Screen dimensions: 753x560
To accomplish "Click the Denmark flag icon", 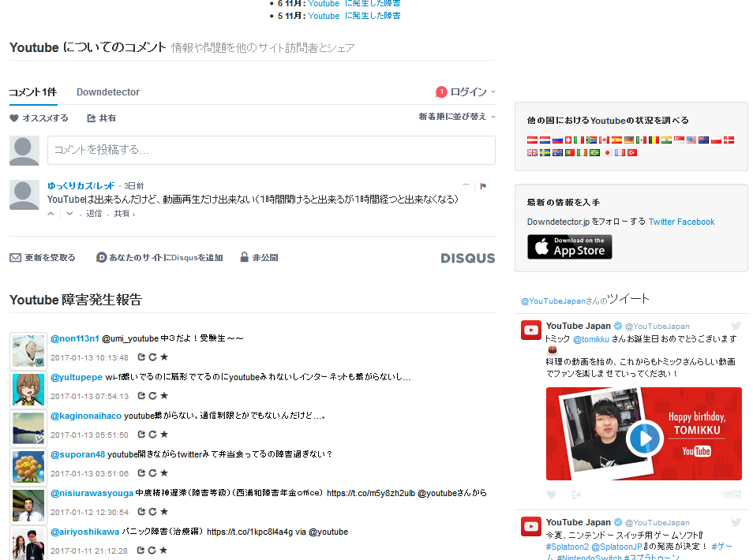I will (x=729, y=140).
